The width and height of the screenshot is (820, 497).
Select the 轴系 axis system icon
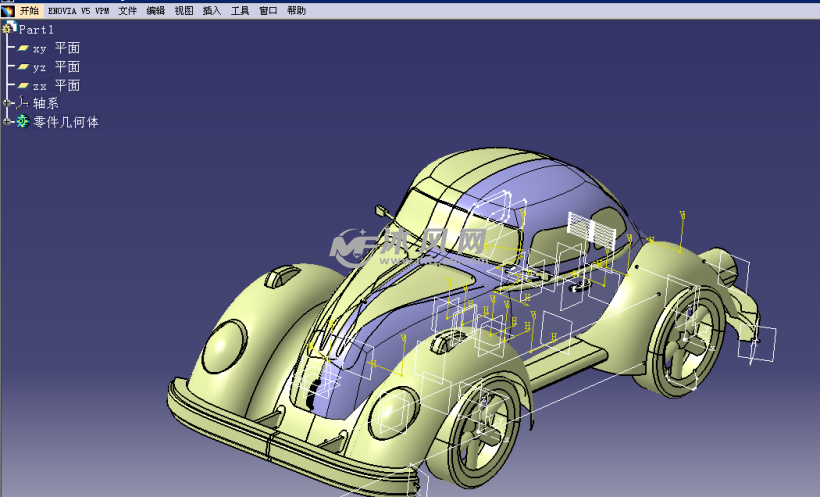22,103
